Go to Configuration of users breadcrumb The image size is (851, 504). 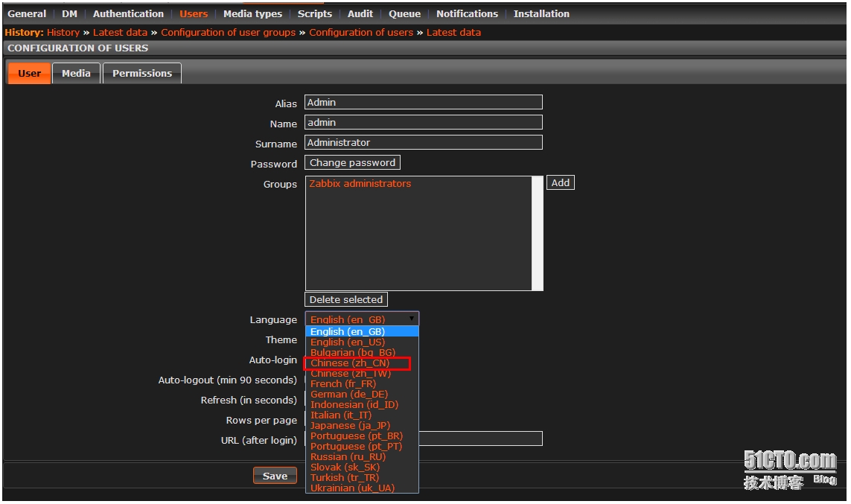[x=361, y=33]
